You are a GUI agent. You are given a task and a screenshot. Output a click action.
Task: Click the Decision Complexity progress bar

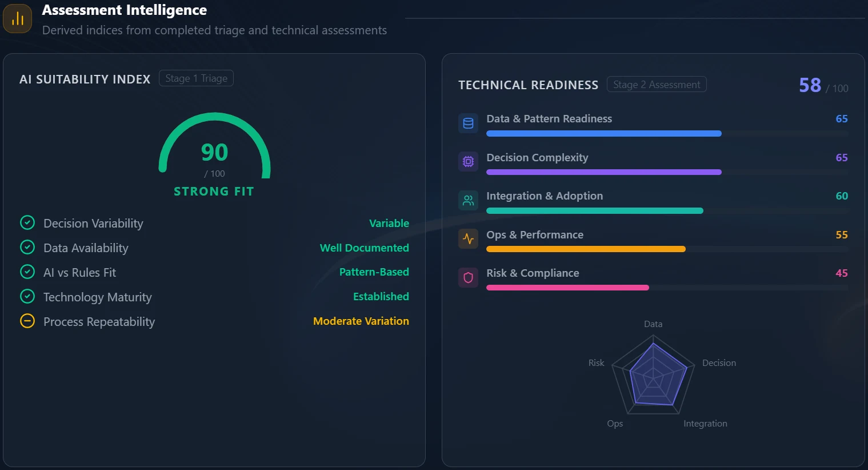pyautogui.click(x=667, y=172)
